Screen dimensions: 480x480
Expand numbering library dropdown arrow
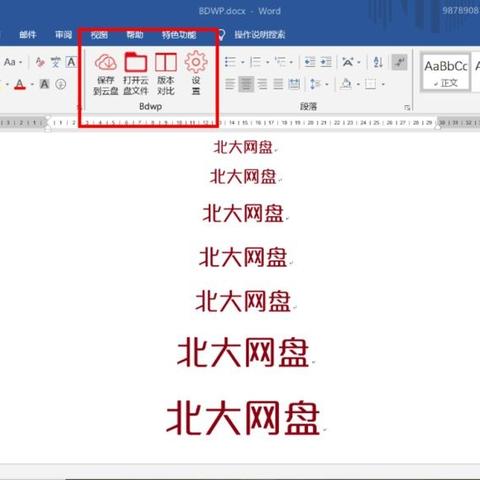[x=268, y=62]
